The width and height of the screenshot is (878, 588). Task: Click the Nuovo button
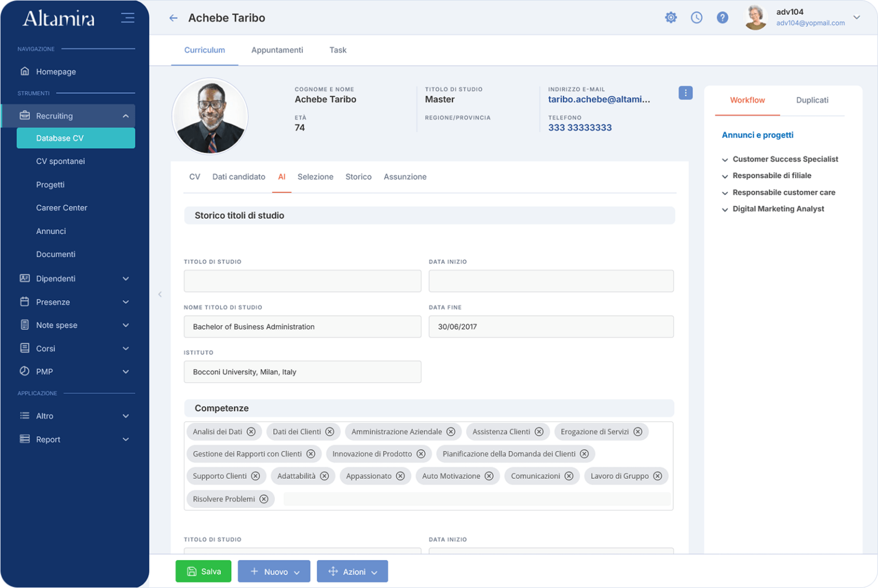click(x=274, y=571)
